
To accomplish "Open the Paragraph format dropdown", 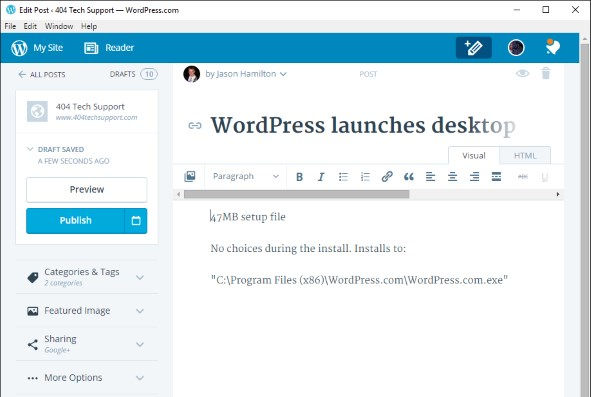I will (246, 176).
